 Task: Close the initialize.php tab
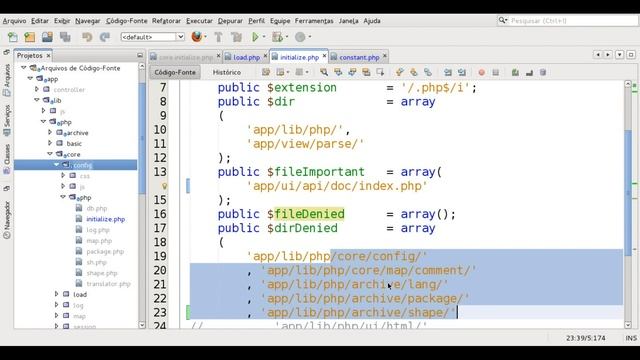[x=324, y=56]
